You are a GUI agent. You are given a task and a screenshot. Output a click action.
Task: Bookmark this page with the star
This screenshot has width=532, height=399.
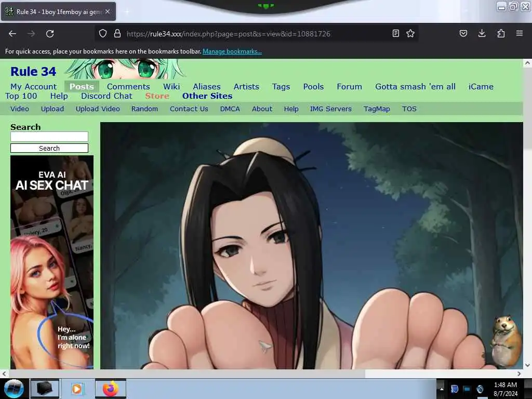click(x=410, y=33)
